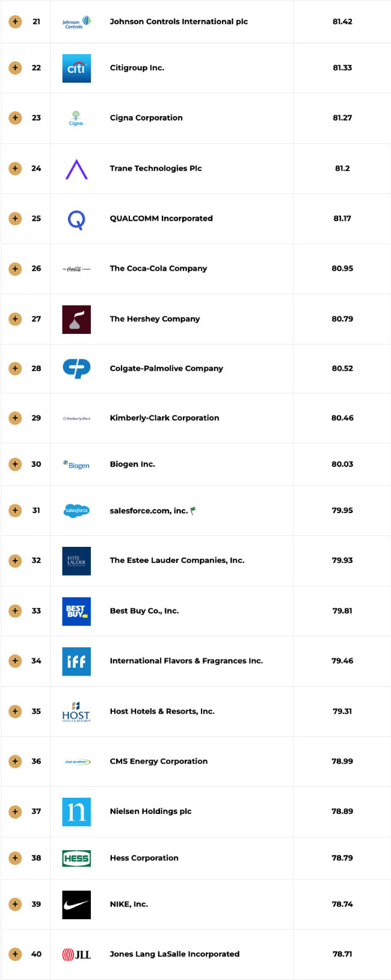Expand row 40 Jones Lang LaSalle
Viewport: 391px width, 980px height.
click(15, 954)
